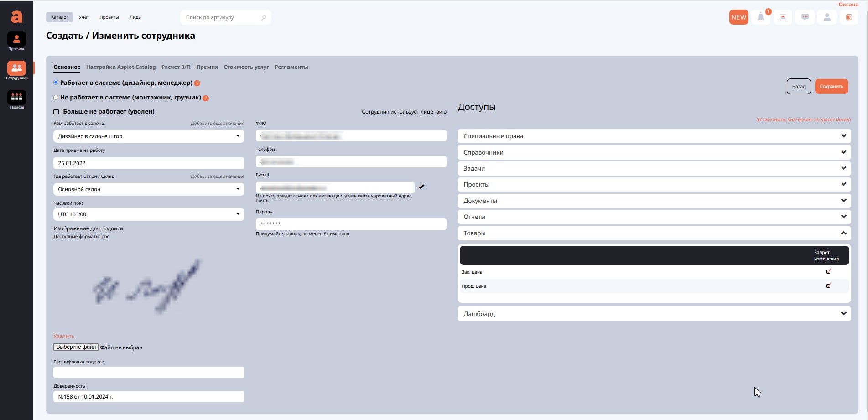Click the logout door icon
This screenshot has height=420, width=868.
[x=849, y=17]
